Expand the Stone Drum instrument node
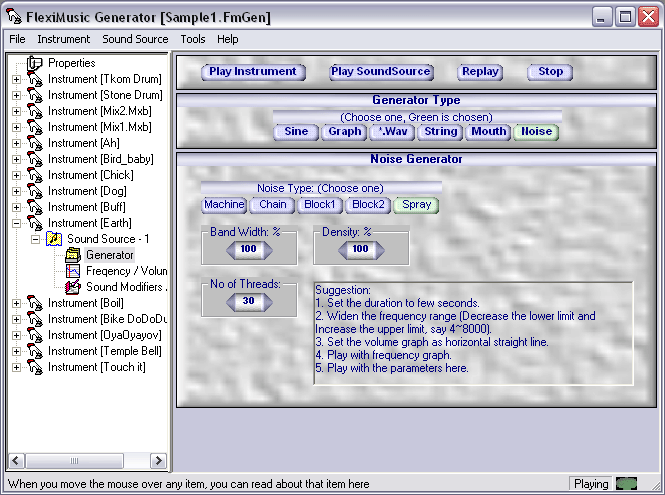 16,95
